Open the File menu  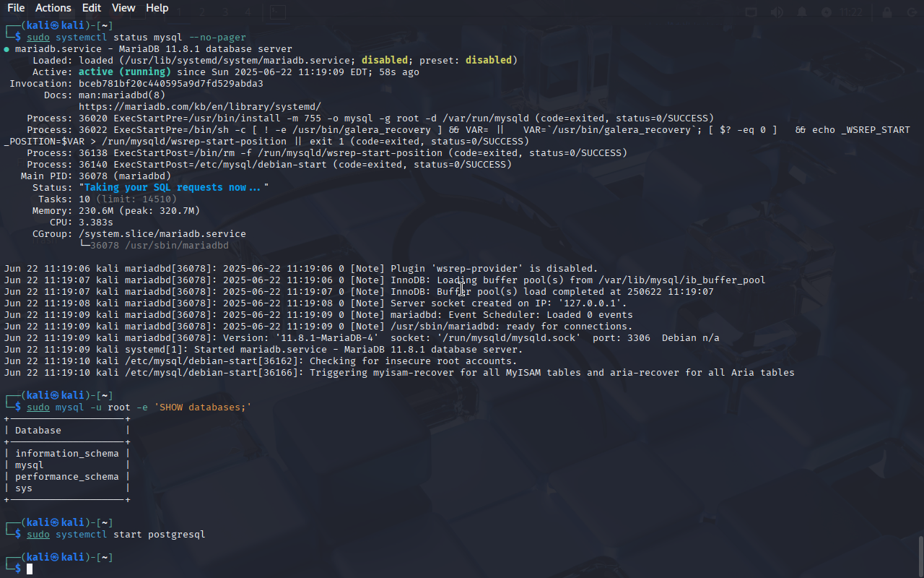click(16, 8)
